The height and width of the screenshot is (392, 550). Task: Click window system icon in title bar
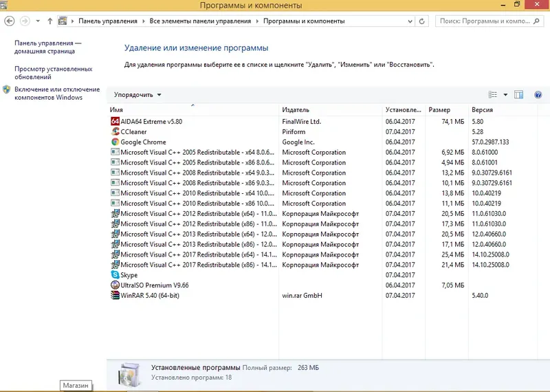(3, 5)
